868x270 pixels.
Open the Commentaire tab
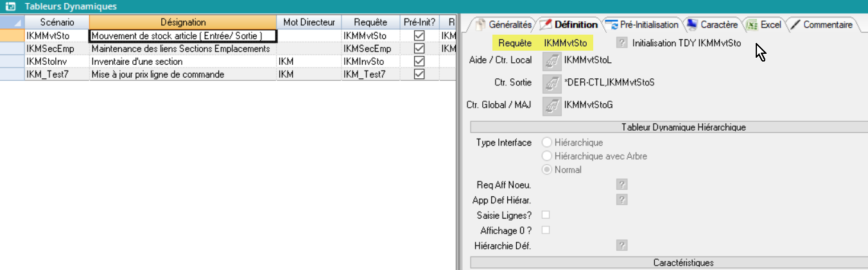[x=822, y=25]
